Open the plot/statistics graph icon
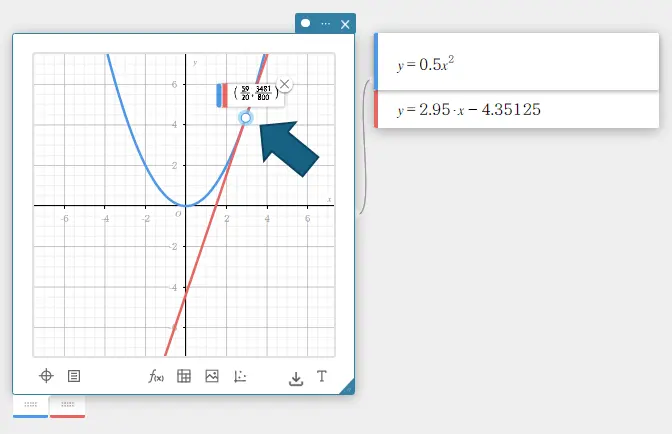 240,376
